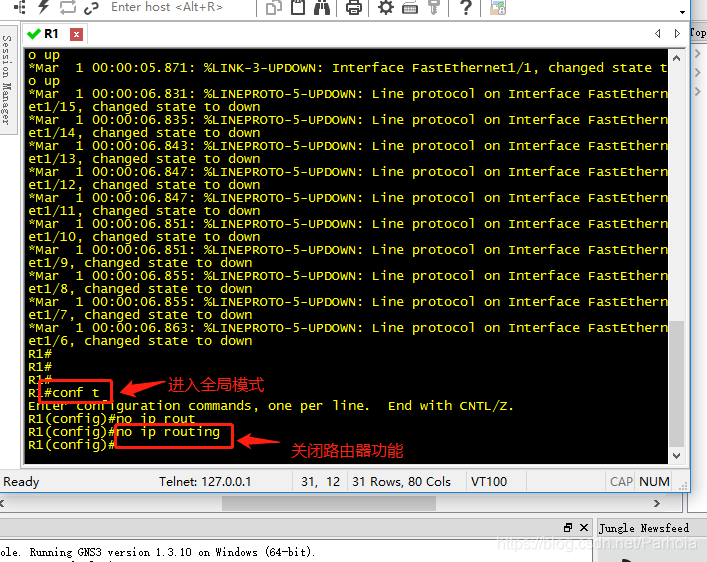707x562 pixels.
Task: Click the Find binoculars icon
Action: (x=322, y=7)
